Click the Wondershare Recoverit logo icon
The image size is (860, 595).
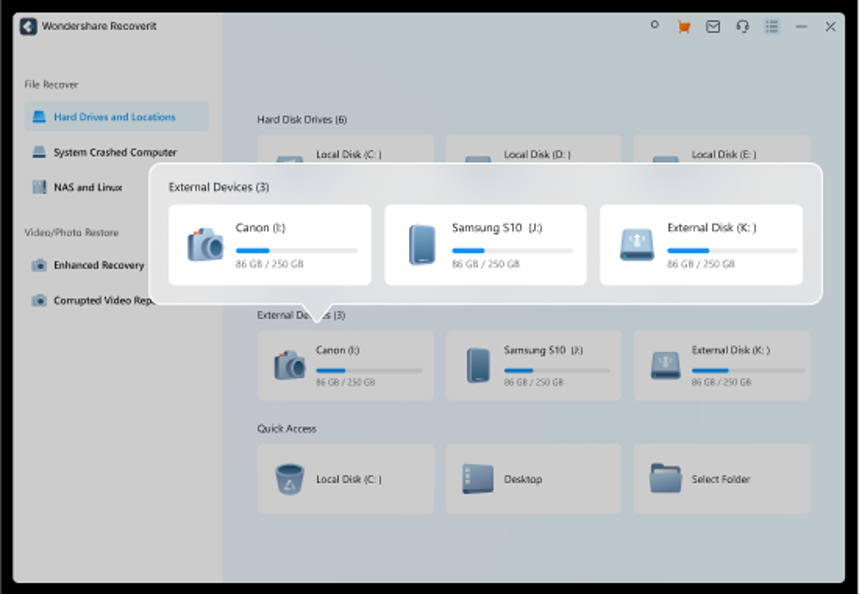[x=29, y=26]
